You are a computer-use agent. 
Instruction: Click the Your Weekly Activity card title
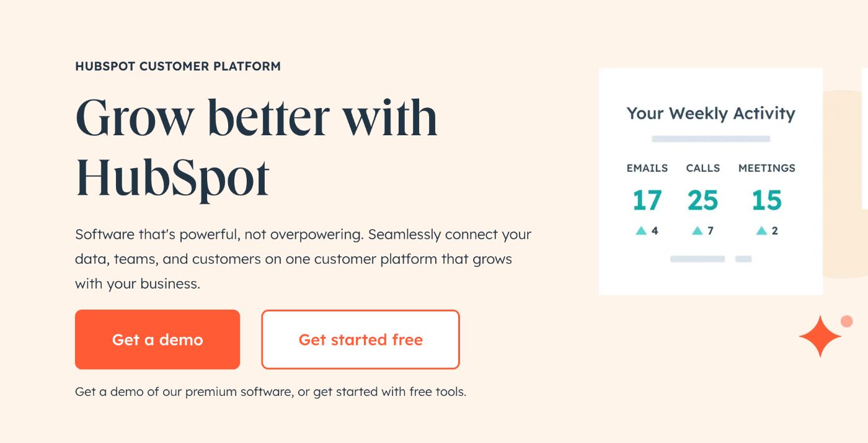(711, 114)
